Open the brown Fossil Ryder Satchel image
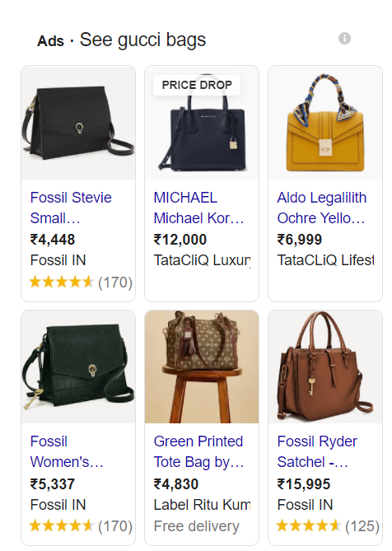 [325, 367]
